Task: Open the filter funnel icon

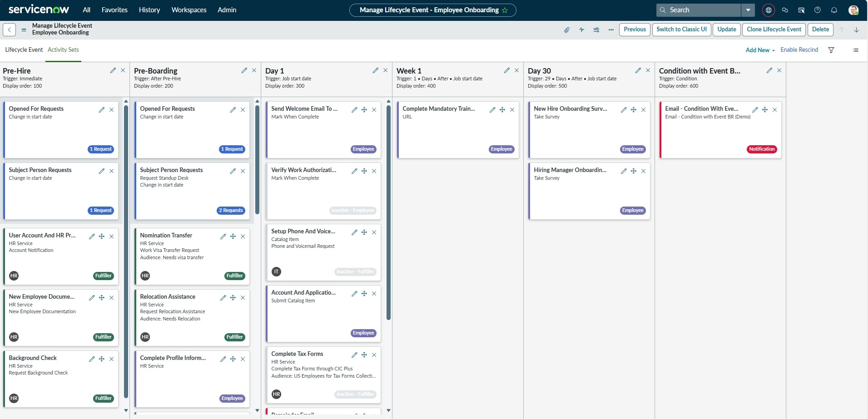Action: (x=831, y=50)
